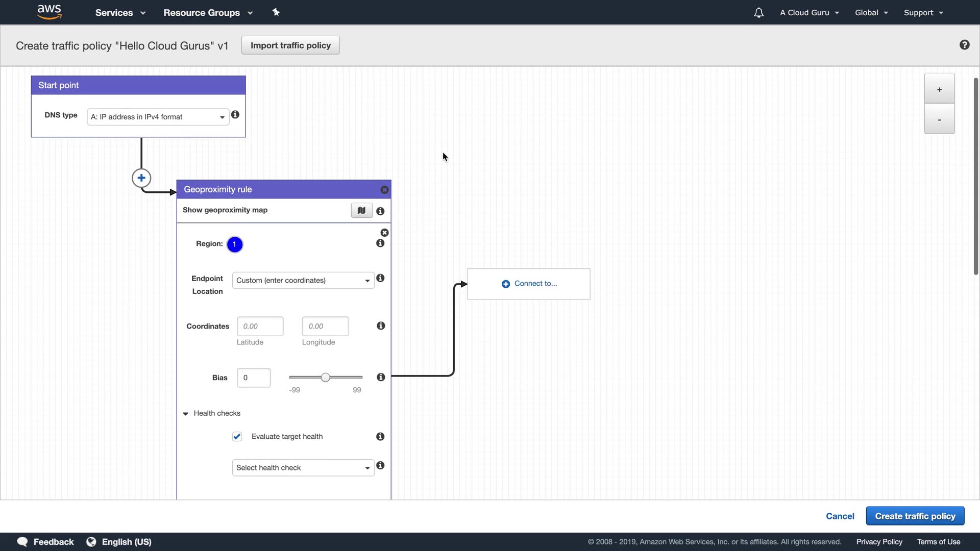Open help via top-right question mark icon
This screenshot has height=551, width=980.
pos(964,45)
